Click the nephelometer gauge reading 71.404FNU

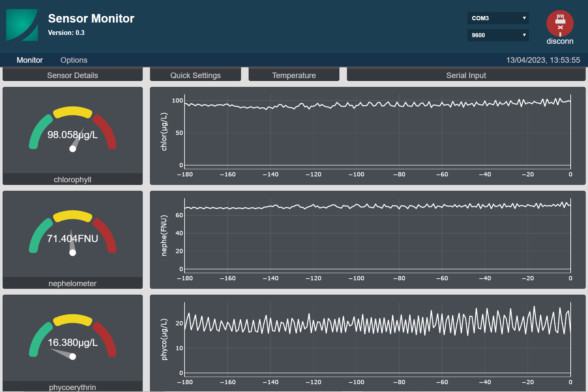click(x=73, y=238)
